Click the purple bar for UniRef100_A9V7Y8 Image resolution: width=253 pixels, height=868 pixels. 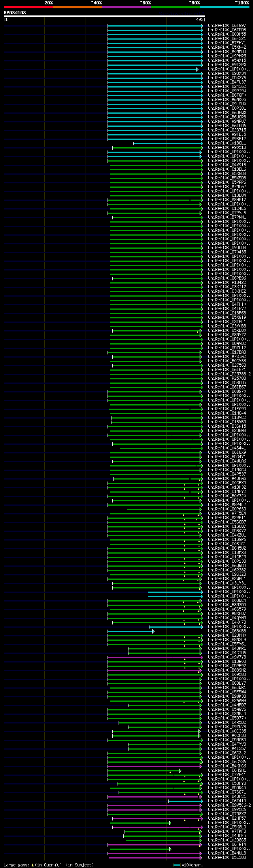155,657
